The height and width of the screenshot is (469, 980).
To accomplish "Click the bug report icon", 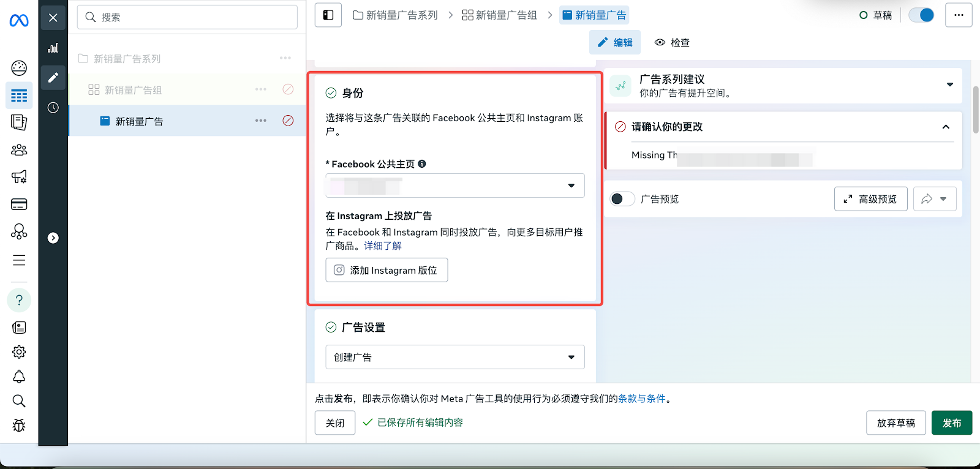I will (x=19, y=426).
